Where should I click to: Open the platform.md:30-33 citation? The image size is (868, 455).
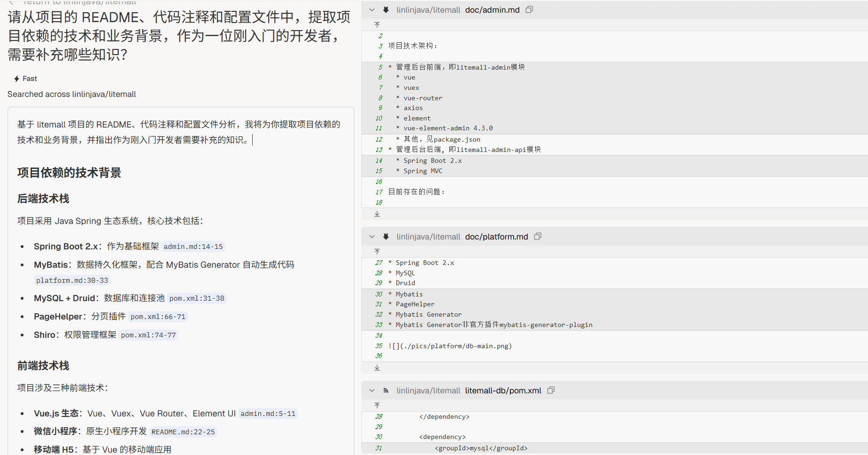point(72,280)
